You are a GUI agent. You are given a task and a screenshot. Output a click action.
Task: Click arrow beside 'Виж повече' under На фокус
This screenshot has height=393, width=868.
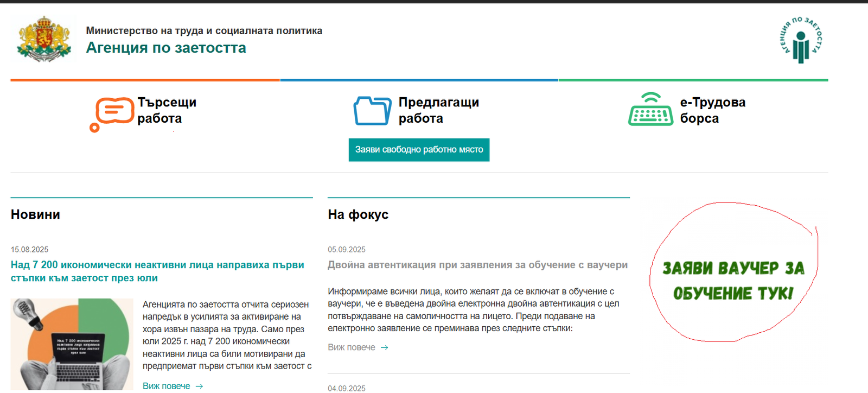click(x=384, y=347)
